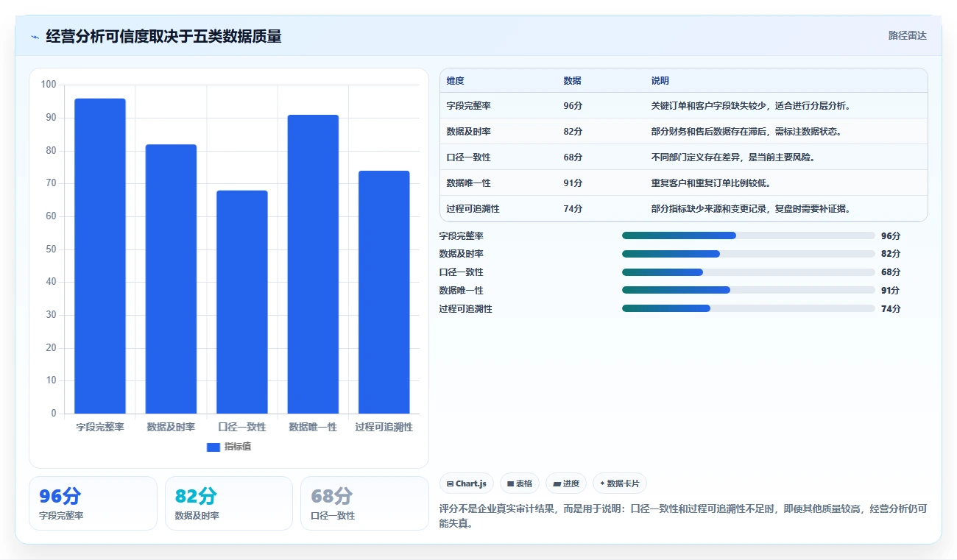This screenshot has height=560, width=957.
Task: Toggle the 指标值 legend color box
Action: pos(213,447)
